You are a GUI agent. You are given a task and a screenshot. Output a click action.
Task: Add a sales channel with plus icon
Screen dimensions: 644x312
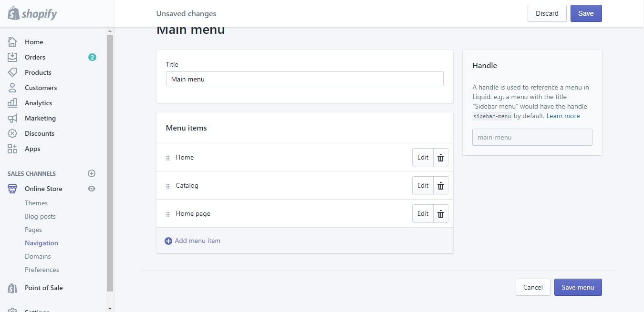(x=92, y=173)
